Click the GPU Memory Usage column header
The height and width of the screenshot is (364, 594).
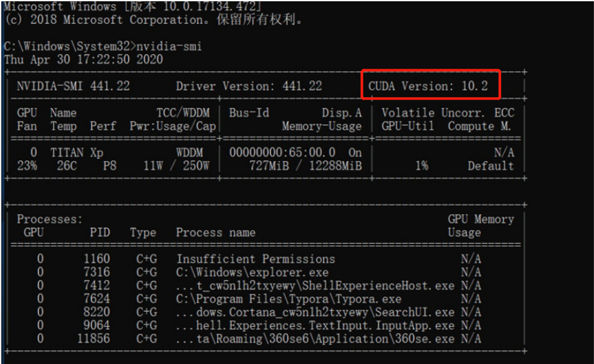481,225
